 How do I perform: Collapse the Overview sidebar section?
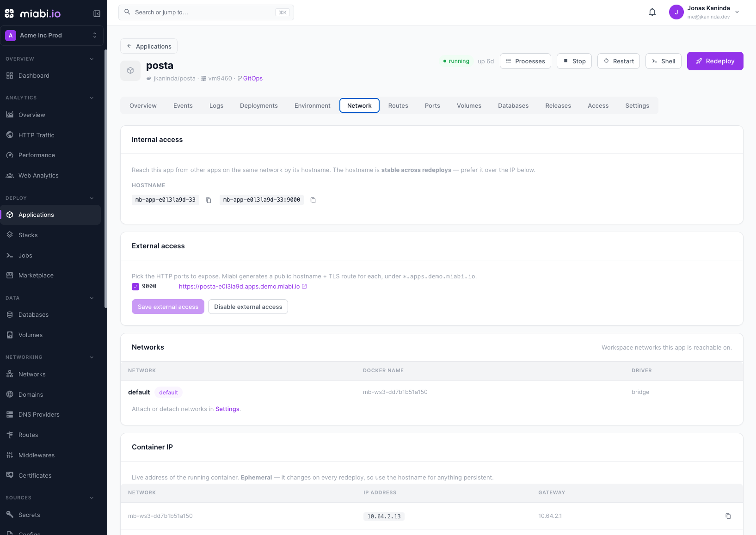pyautogui.click(x=92, y=59)
